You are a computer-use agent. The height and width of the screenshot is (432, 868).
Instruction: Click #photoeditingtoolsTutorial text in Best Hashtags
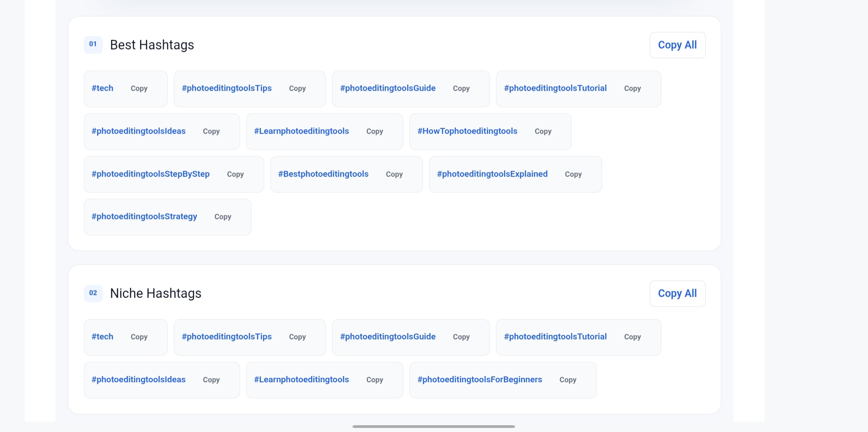[555, 88]
